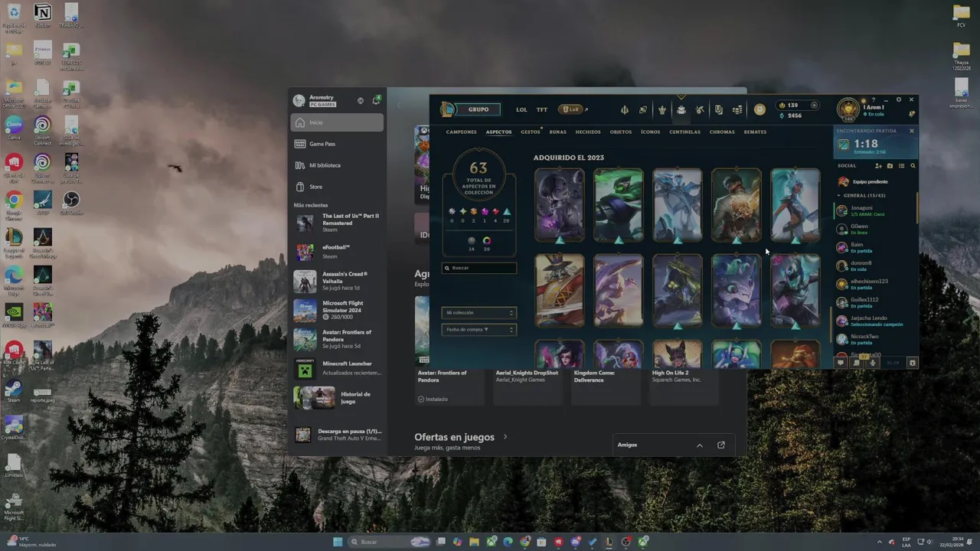Open the FCV folder on desktop
The image size is (980, 551).
pos(961,15)
